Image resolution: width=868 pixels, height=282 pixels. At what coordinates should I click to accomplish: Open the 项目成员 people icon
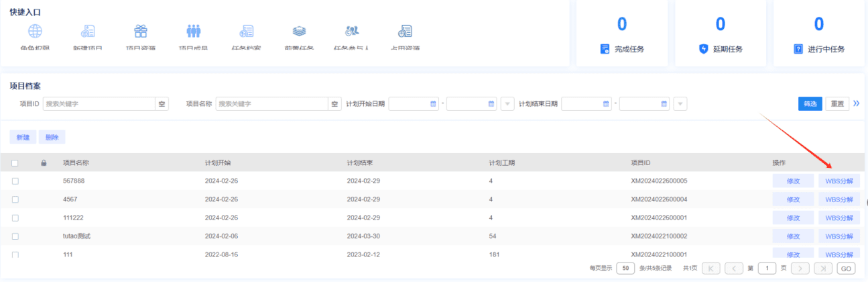194,31
